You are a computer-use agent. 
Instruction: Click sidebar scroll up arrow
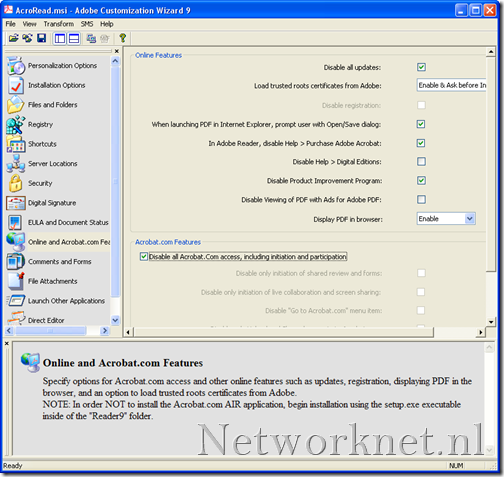115,61
